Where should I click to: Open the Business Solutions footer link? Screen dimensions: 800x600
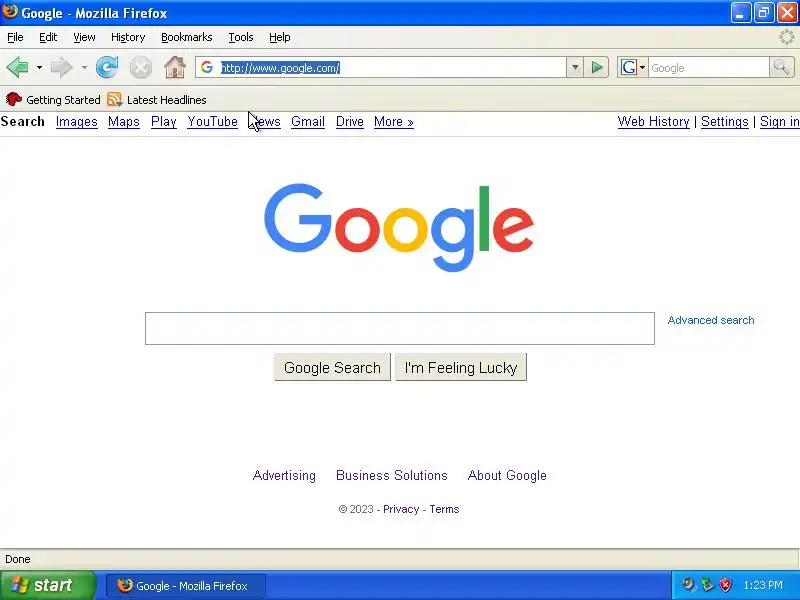pos(391,476)
